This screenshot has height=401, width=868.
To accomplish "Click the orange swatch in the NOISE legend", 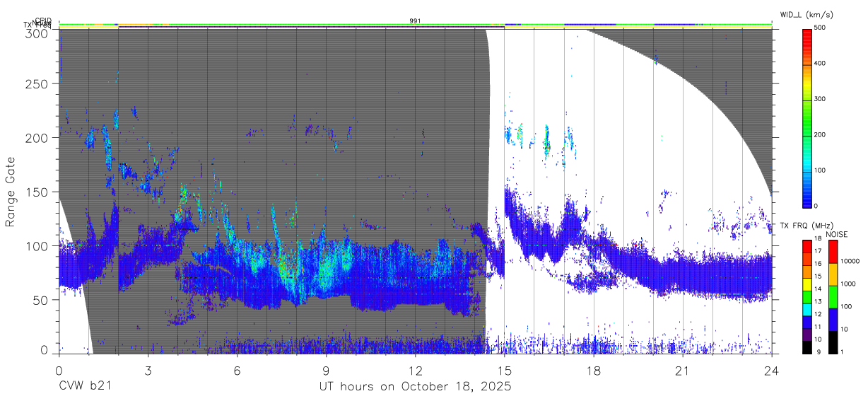I will pyautogui.click(x=833, y=274).
